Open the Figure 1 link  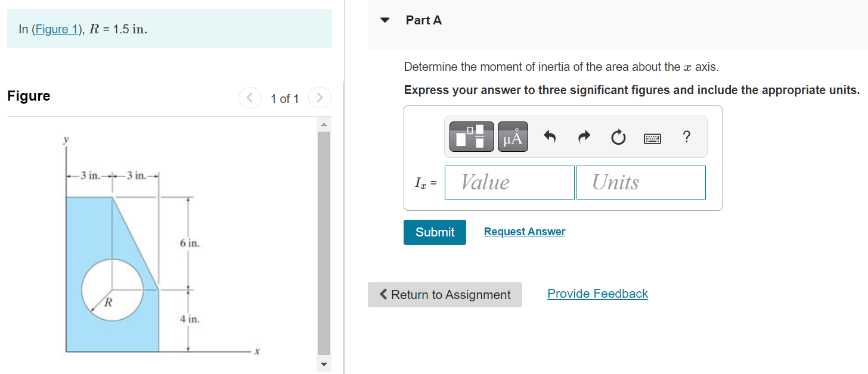click(x=55, y=29)
